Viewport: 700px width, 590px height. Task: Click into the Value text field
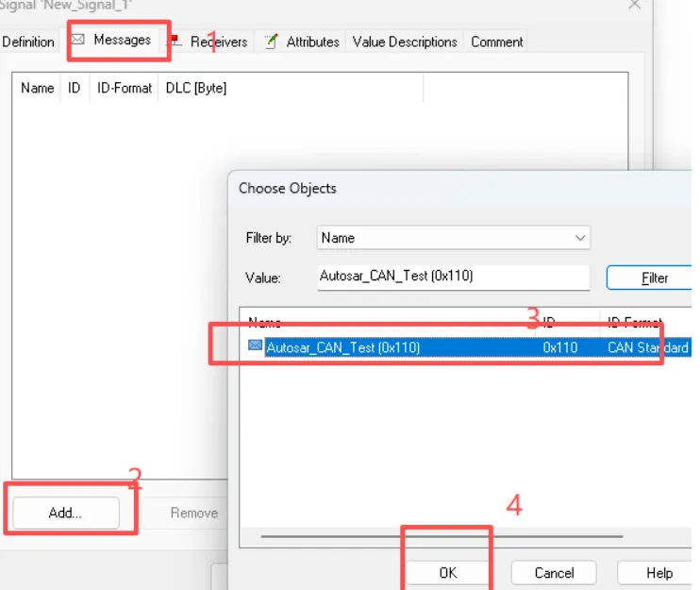[x=453, y=277]
